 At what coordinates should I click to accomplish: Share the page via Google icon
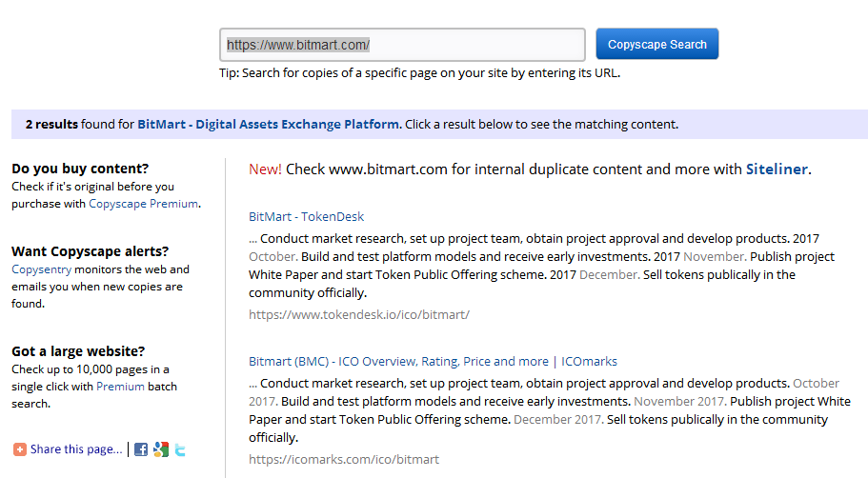pyautogui.click(x=161, y=449)
